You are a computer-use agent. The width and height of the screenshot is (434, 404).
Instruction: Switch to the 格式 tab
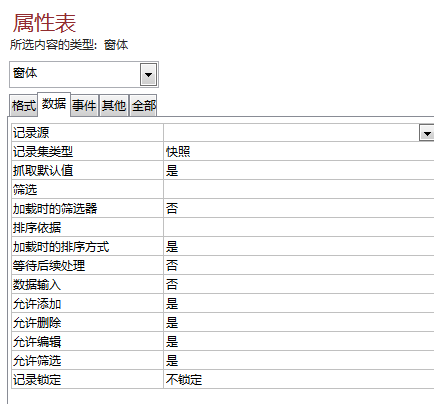[24, 106]
